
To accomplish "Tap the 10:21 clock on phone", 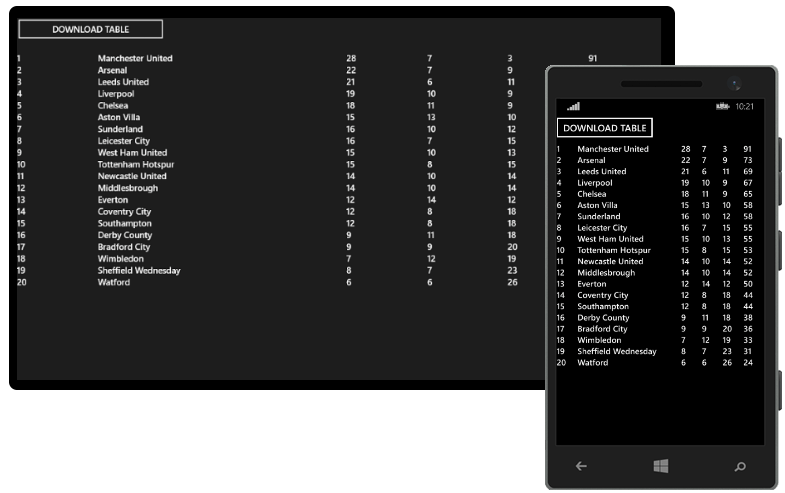I will (744, 106).
